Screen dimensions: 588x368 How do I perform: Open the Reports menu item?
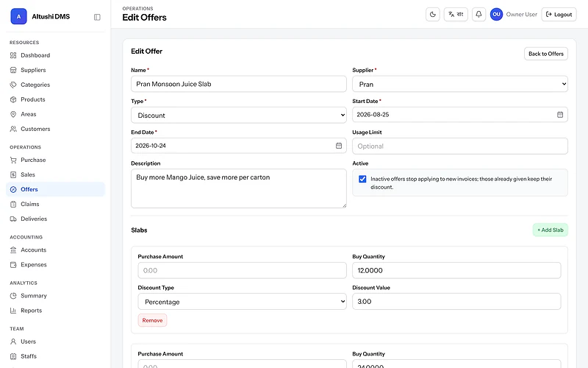(56, 311)
